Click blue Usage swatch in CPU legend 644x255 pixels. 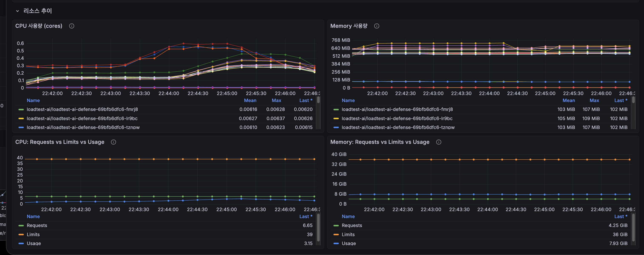[21, 243]
